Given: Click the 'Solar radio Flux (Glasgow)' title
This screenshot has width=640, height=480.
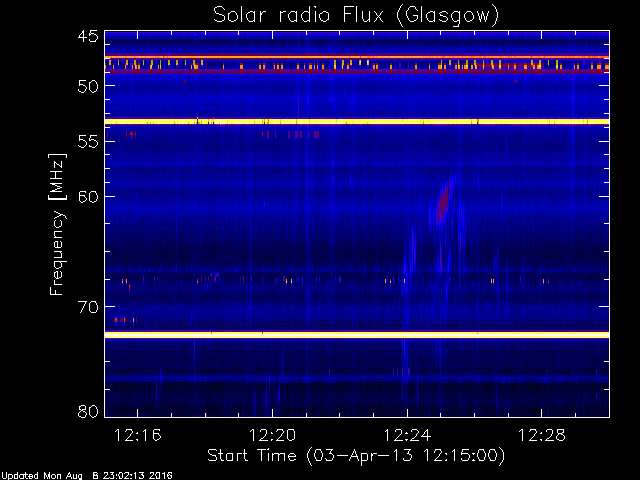Looking at the screenshot, I should 356,16.
